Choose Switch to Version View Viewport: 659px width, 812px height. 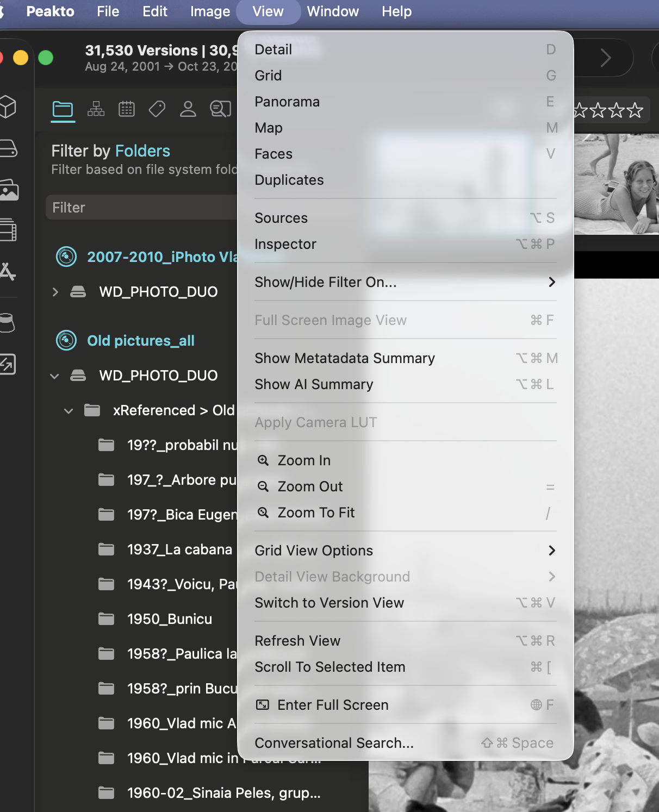coord(406,603)
